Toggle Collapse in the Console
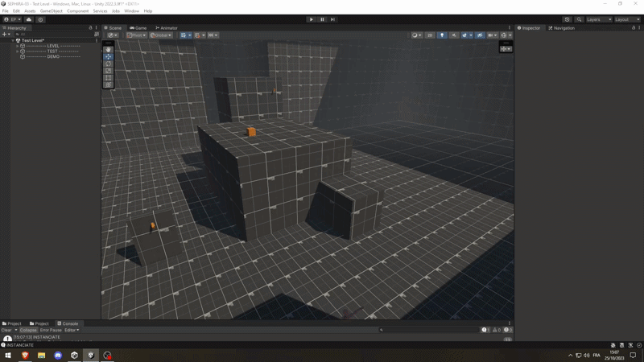The image size is (644, 362). tap(28, 330)
